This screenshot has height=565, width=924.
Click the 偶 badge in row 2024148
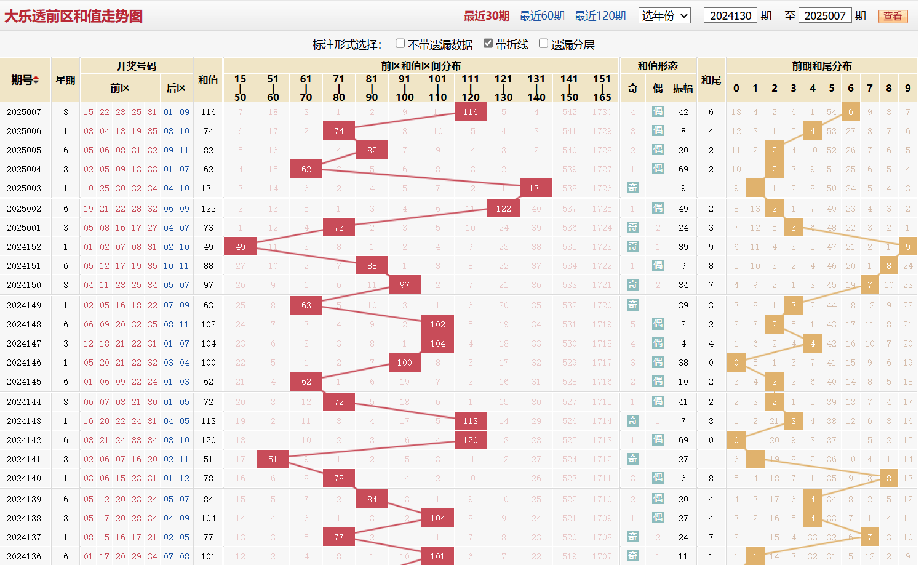coord(658,324)
